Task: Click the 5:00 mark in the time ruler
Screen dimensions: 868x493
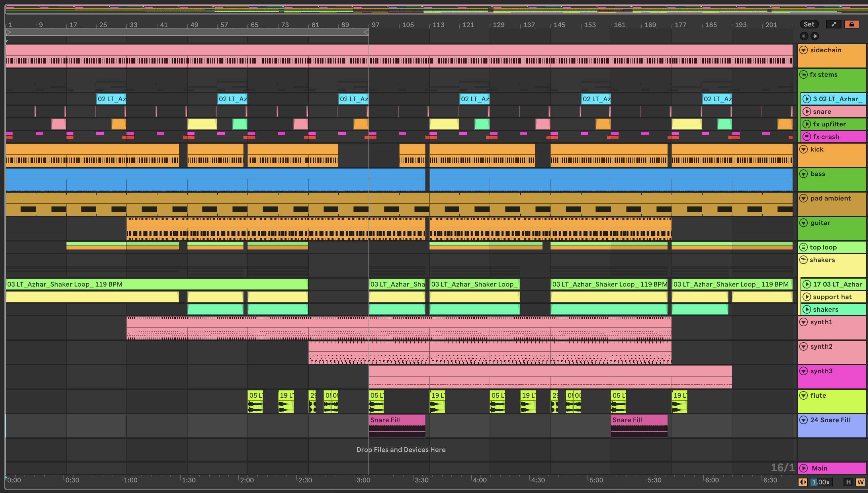Action: [596, 480]
